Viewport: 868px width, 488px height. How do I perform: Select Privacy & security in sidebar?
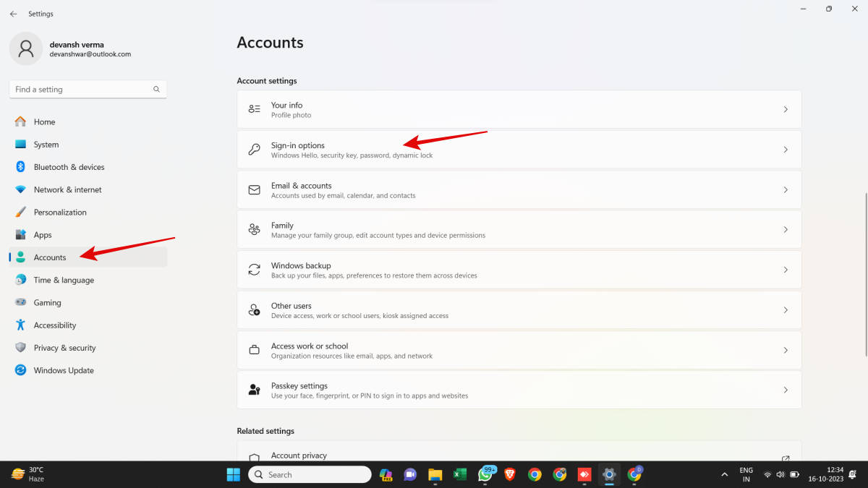click(64, 348)
